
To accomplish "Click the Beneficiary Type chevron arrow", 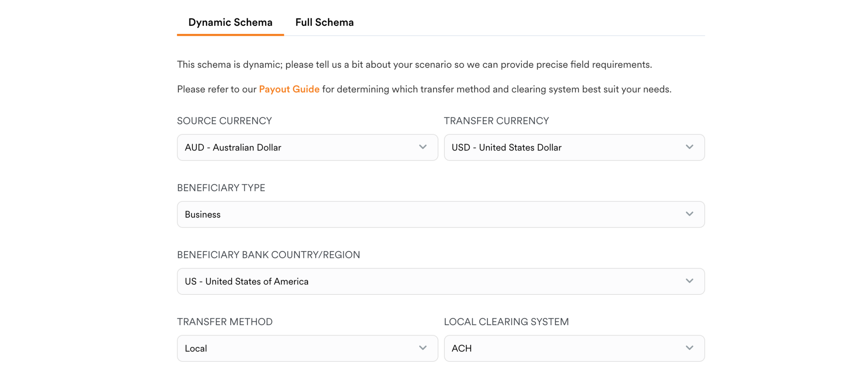I will click(x=689, y=214).
